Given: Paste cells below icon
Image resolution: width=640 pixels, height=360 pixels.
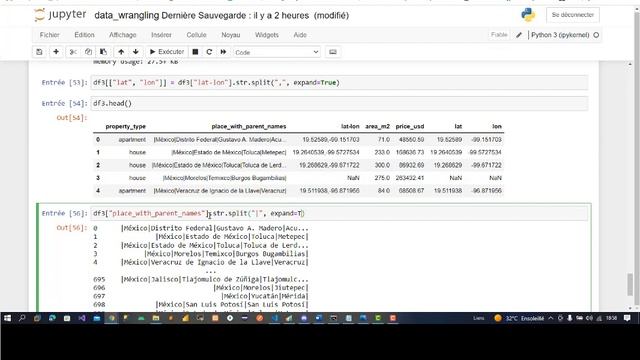Looking at the screenshot, I should [x=103, y=52].
